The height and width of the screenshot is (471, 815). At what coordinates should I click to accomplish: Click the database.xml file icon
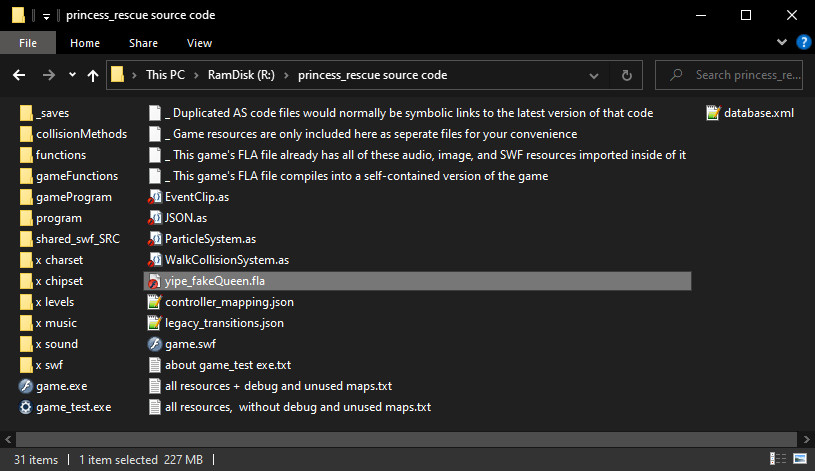[x=713, y=113]
